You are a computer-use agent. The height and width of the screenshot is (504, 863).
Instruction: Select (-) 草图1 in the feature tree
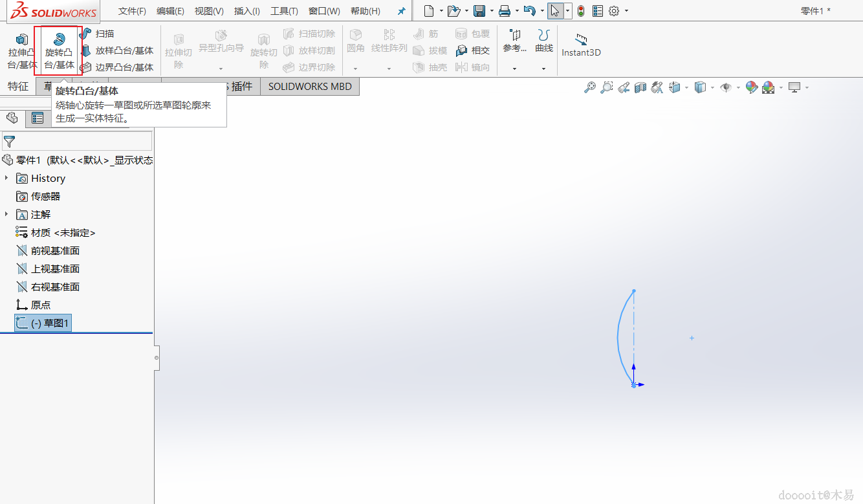pos(43,323)
